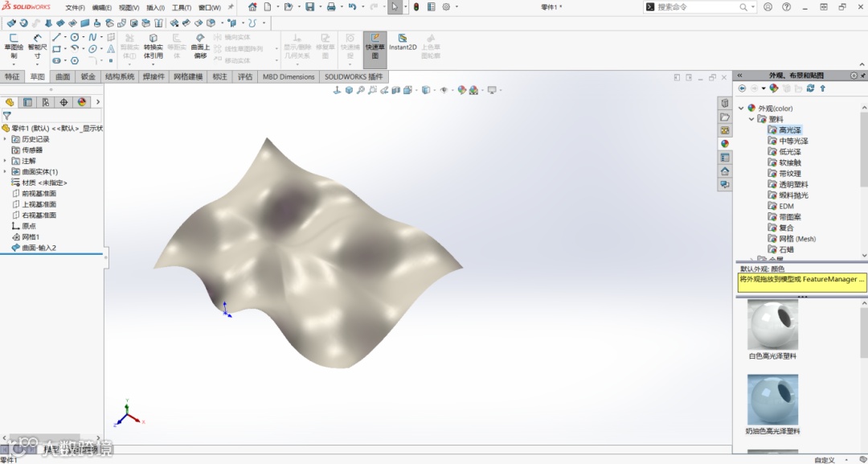This screenshot has height=464, width=868.
Task: Click the FeatureManager filter field
Action: point(52,116)
